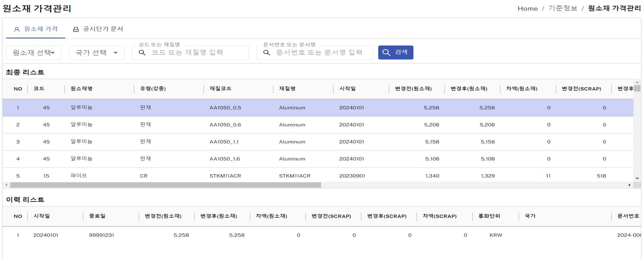Click the 국가 column header
This screenshot has width=644, height=260.
[x=530, y=216]
